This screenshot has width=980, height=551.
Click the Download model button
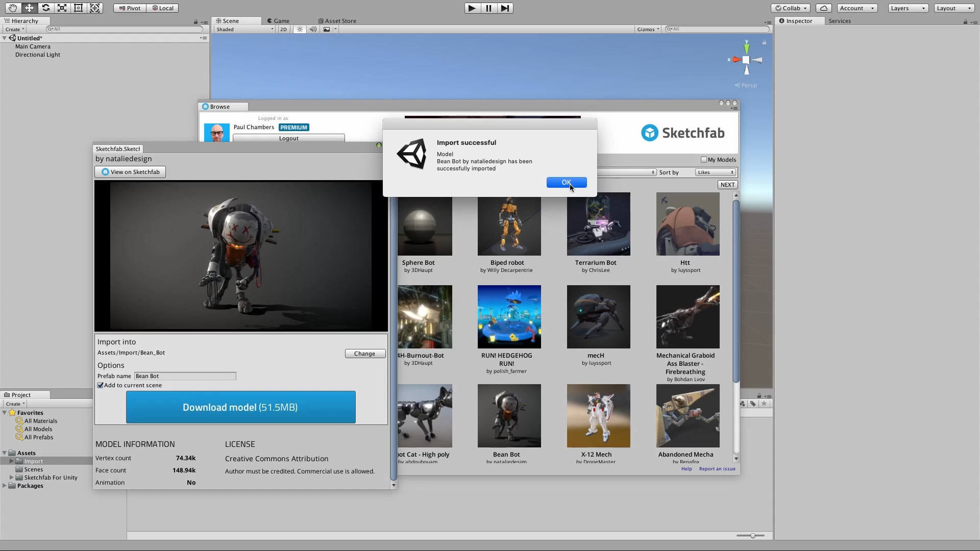240,407
